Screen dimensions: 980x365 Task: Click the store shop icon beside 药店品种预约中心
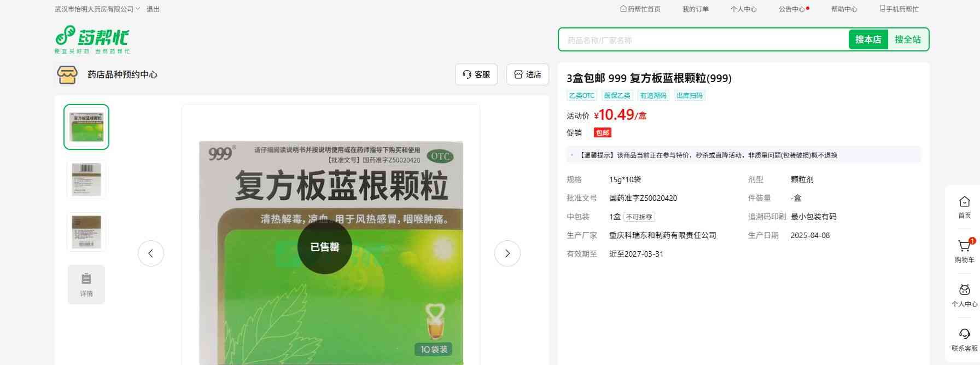67,74
